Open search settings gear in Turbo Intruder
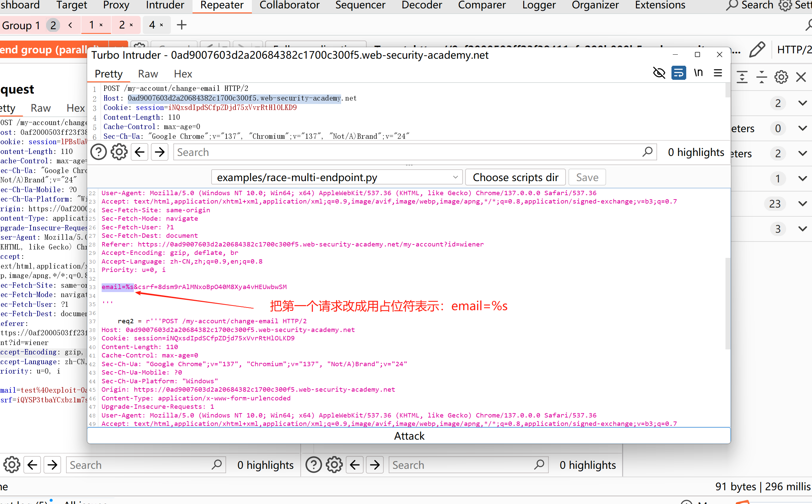 (119, 152)
